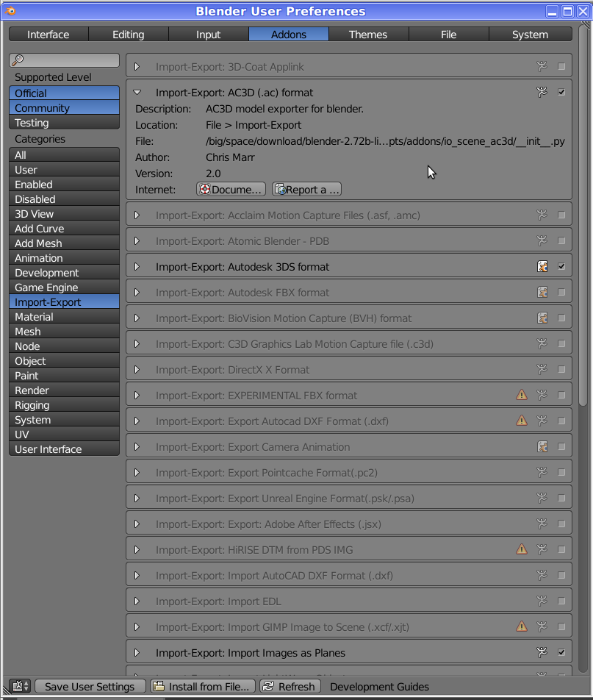Screen dimensions: 593x700
Task: Click Save User Settings button
Action: click(x=90, y=686)
